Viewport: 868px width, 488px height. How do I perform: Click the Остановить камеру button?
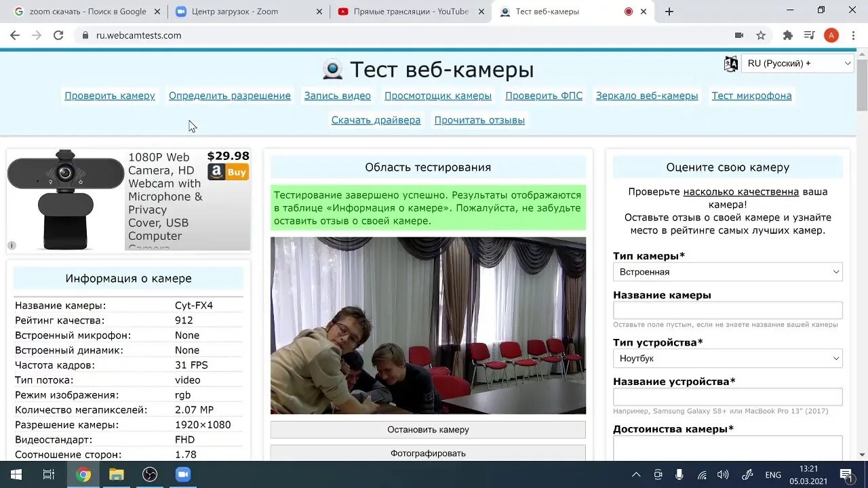(x=427, y=429)
